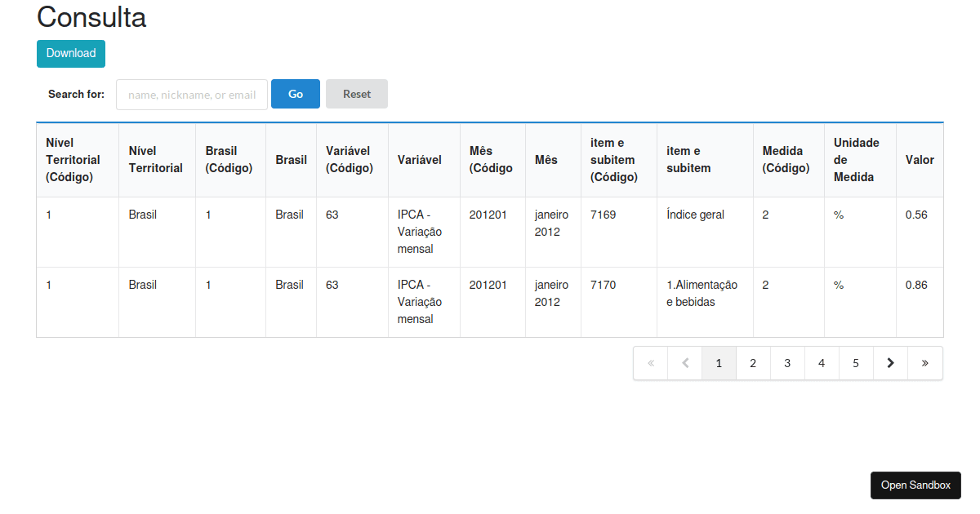The image size is (980, 514).
Task: Click the Valor column header
Action: [x=920, y=160]
